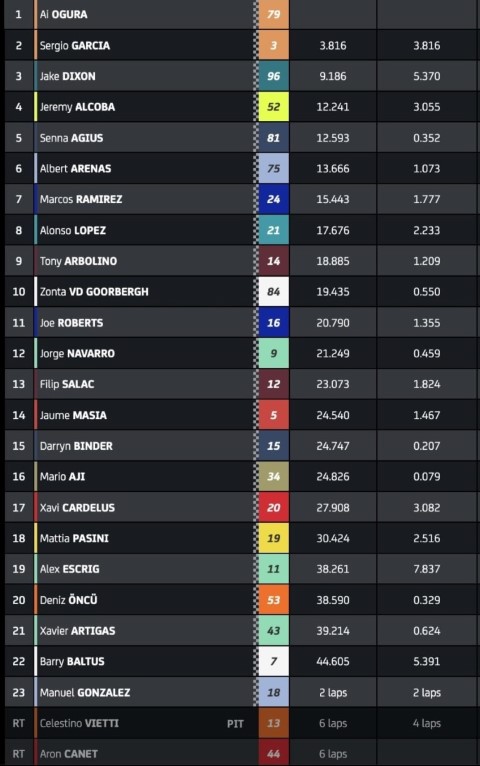This screenshot has height=766, width=480.
Task: Click rider number badge 79 for Ai Ogura
Action: (273, 14)
